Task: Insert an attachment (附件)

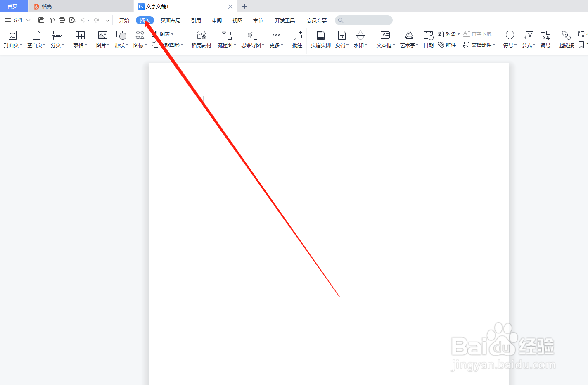Action: (x=447, y=45)
